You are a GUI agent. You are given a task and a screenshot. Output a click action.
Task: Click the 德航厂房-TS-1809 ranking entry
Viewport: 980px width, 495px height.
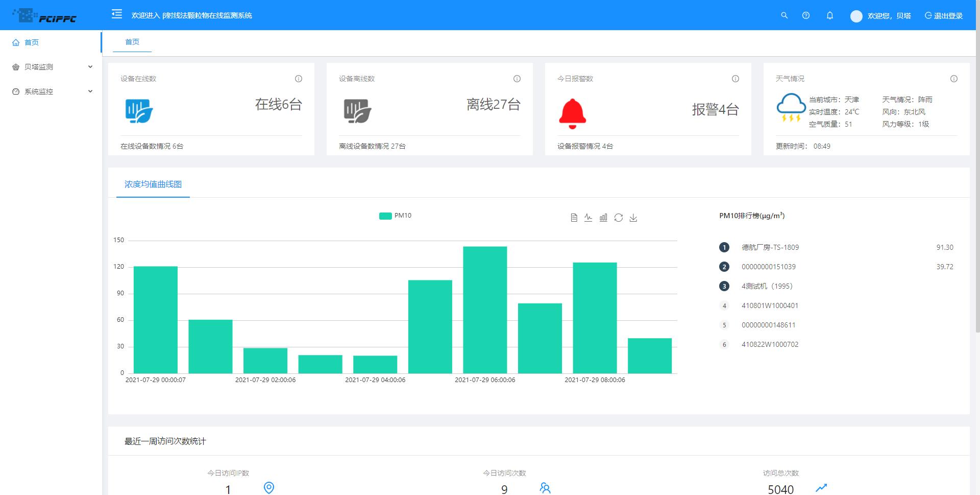pyautogui.click(x=770, y=247)
